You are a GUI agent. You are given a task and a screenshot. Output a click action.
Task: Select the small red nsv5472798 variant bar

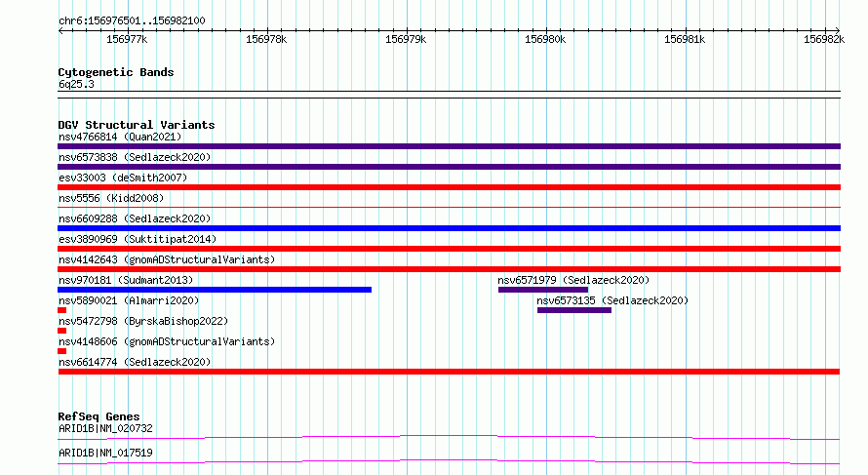point(62,331)
